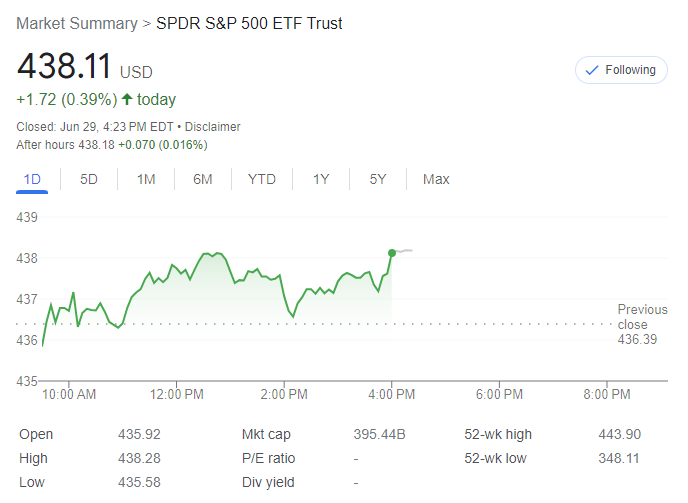Open the 6M chart view
This screenshot has width=688, height=503.
pos(203,179)
